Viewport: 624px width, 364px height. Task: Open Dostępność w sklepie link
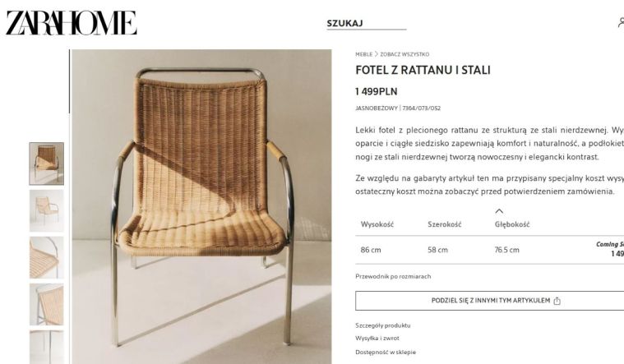tap(386, 352)
